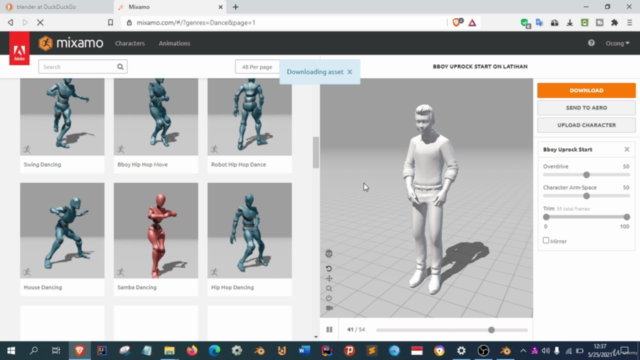Select the Swing Dancing animation thumbnail
The height and width of the screenshot is (360, 640).
pyautogui.click(x=62, y=117)
